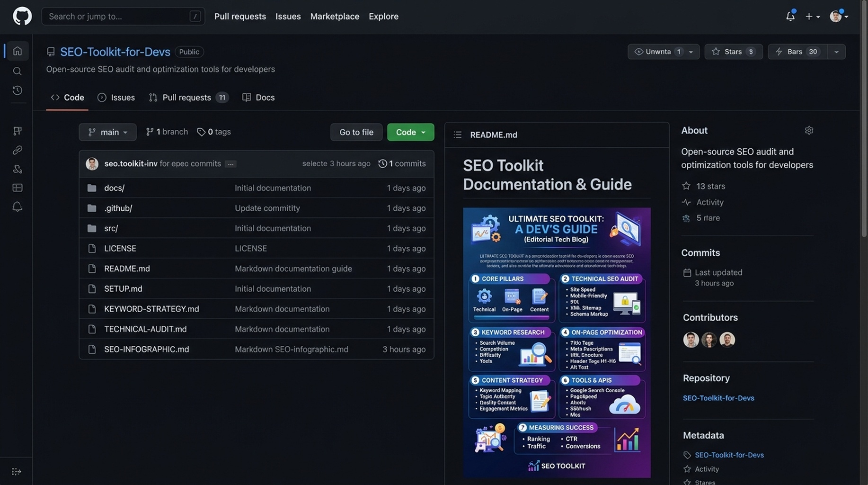The height and width of the screenshot is (485, 868).
Task: Open the user avatar menu
Action: (838, 16)
